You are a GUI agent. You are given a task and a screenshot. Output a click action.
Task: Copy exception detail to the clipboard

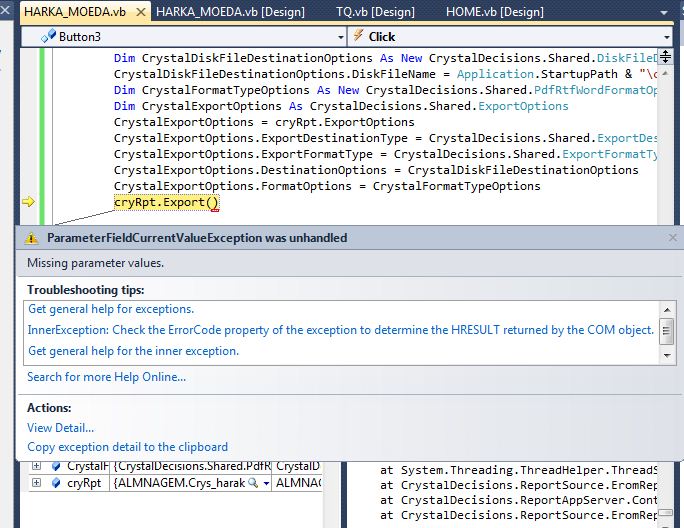(127, 447)
